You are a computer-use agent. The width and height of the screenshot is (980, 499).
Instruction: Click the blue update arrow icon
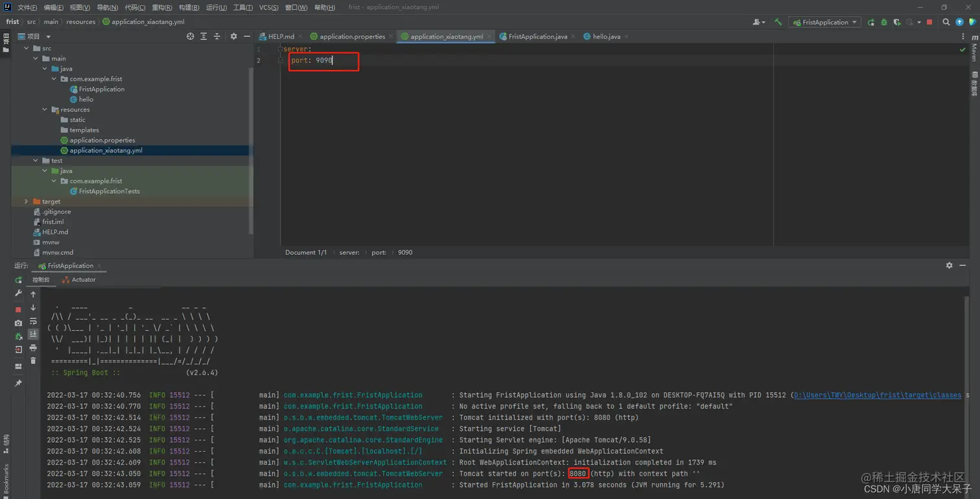point(959,22)
